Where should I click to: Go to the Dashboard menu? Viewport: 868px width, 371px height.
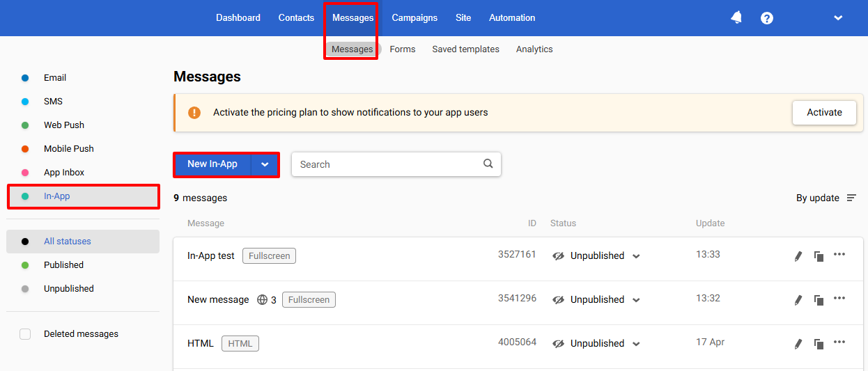point(238,18)
